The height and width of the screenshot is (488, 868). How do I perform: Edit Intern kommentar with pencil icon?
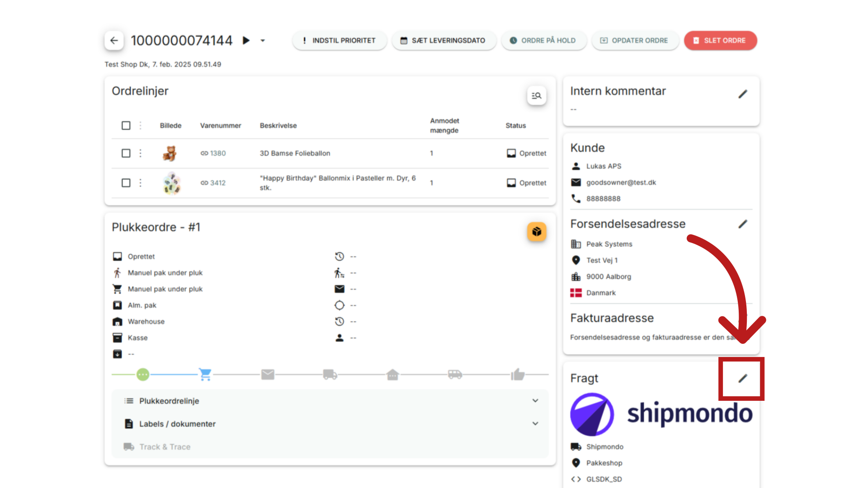tap(743, 94)
